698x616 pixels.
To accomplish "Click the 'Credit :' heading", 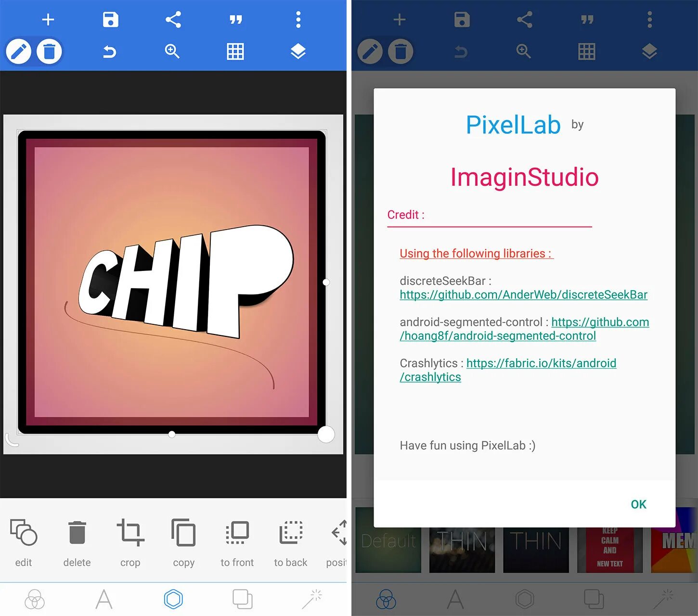I will (406, 215).
